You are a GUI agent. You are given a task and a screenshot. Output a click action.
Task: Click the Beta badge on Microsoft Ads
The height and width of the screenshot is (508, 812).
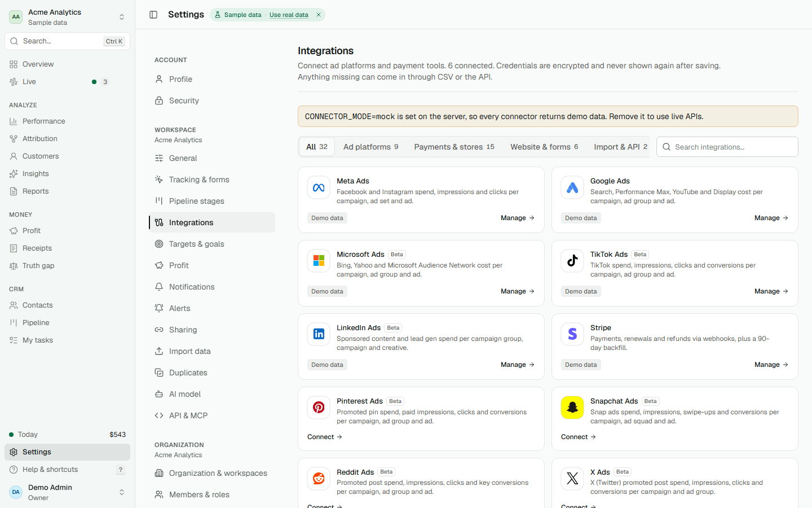397,255
